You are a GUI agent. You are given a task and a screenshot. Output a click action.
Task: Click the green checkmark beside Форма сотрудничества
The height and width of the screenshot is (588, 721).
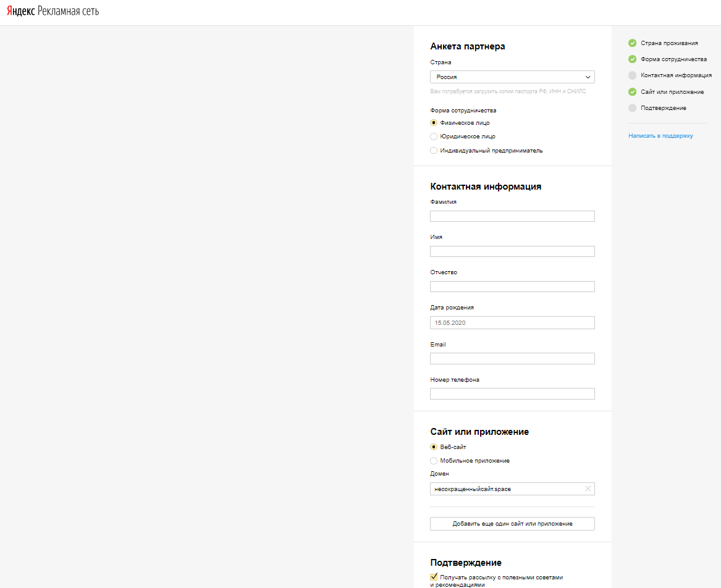pyautogui.click(x=632, y=59)
